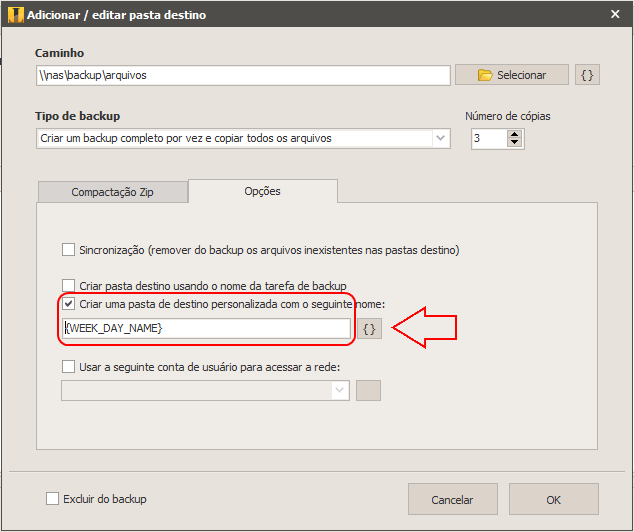Image resolution: width=634 pixels, height=532 pixels.
Task: Enable the Sincronização checkbox
Action: click(x=68, y=250)
